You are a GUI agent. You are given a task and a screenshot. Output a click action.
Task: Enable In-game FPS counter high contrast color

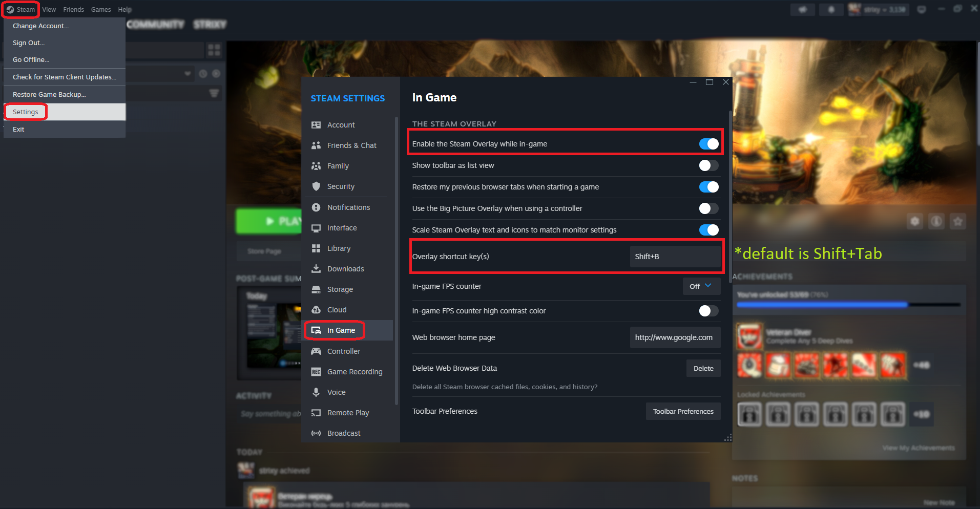tap(709, 311)
